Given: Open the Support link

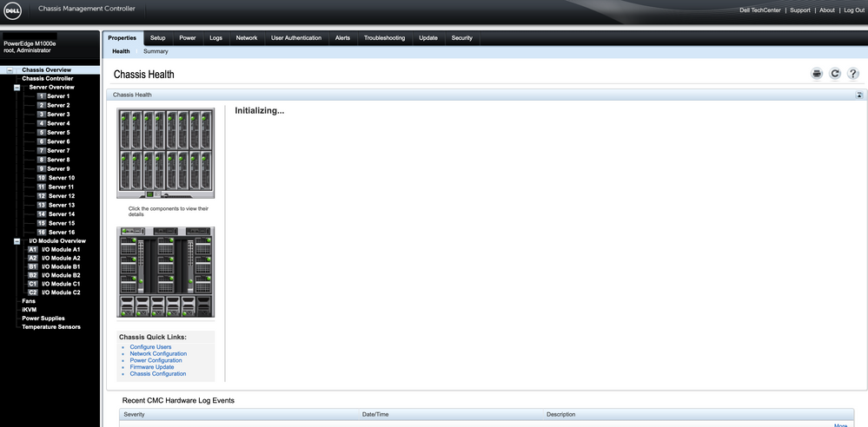Looking at the screenshot, I should (x=800, y=10).
